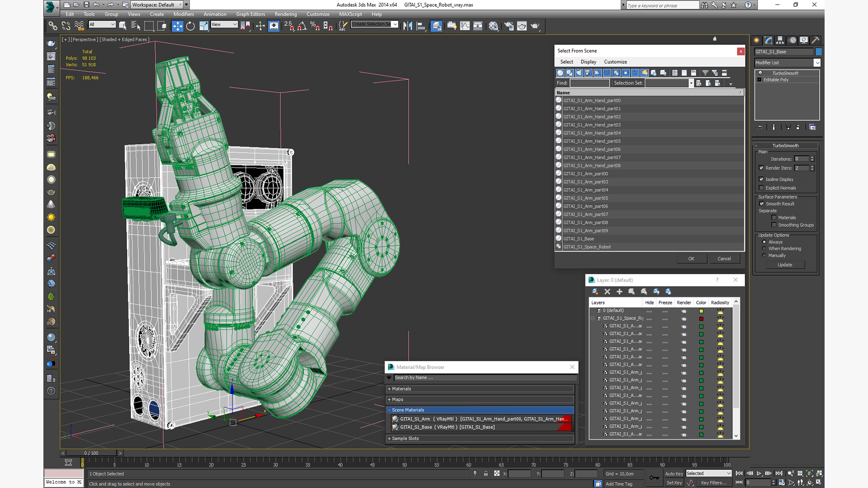
Task: Click the Mirror tool icon
Action: (x=408, y=26)
